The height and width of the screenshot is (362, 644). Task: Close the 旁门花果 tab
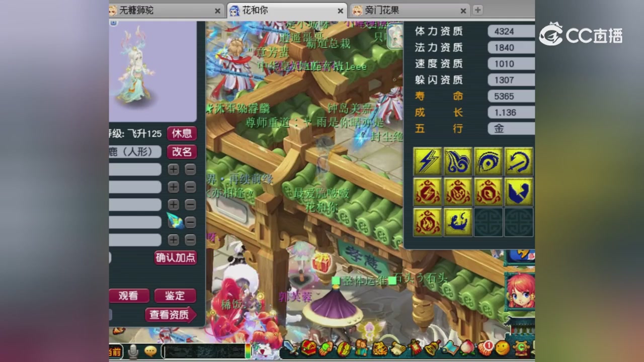463,11
